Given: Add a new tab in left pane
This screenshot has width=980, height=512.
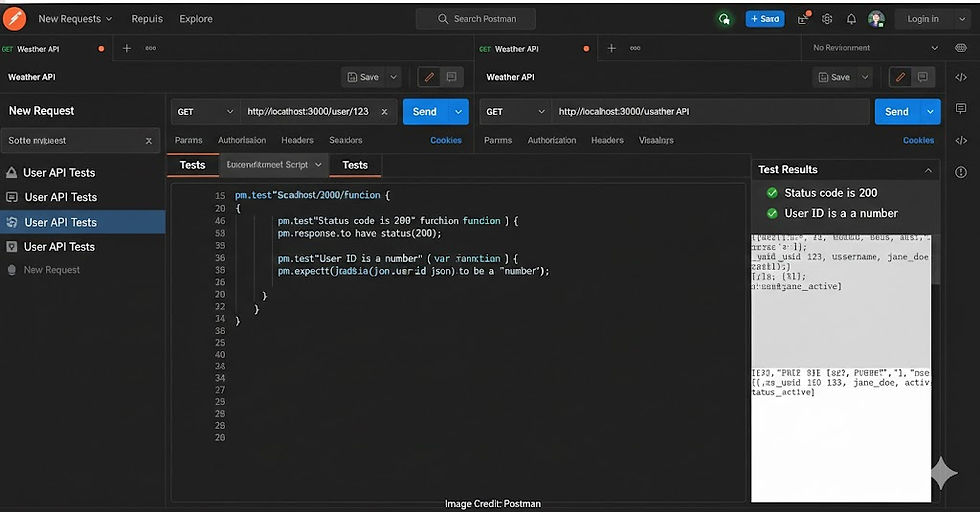Looking at the screenshot, I should pos(127,48).
